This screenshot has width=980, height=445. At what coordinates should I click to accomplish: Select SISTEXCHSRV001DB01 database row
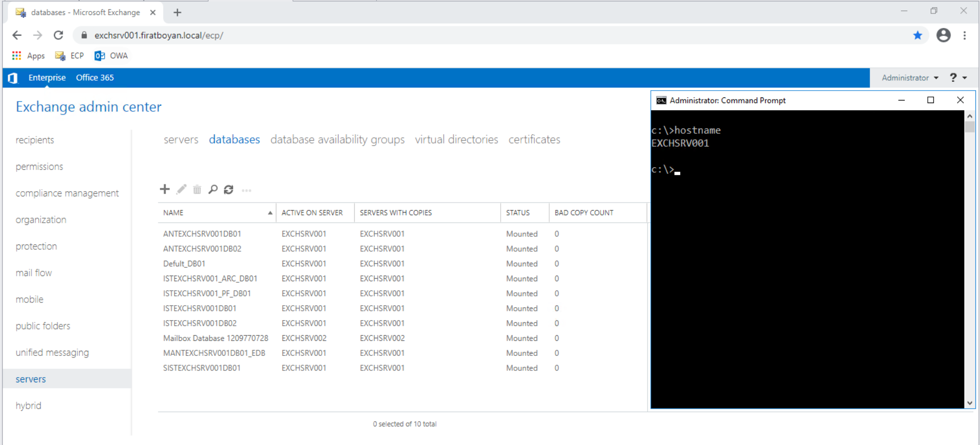coord(403,368)
